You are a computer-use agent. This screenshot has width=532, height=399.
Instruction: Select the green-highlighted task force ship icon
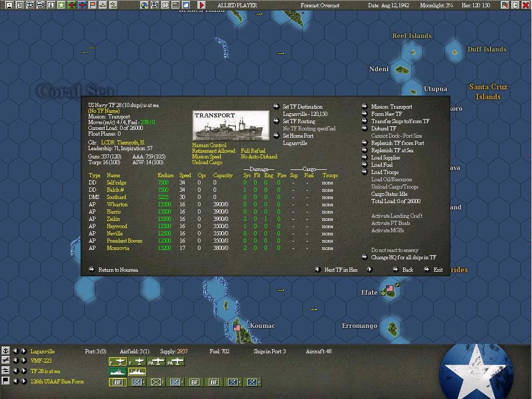point(118,372)
